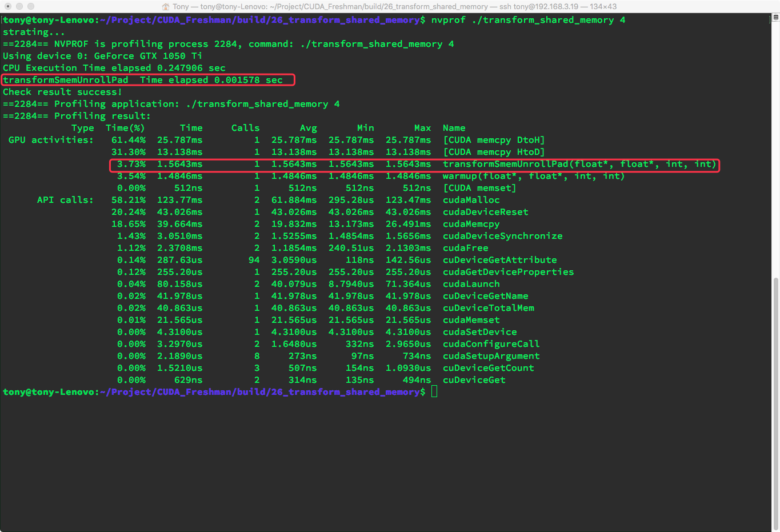Click the yellow minimize window button
This screenshot has height=532, width=780.
19,6
